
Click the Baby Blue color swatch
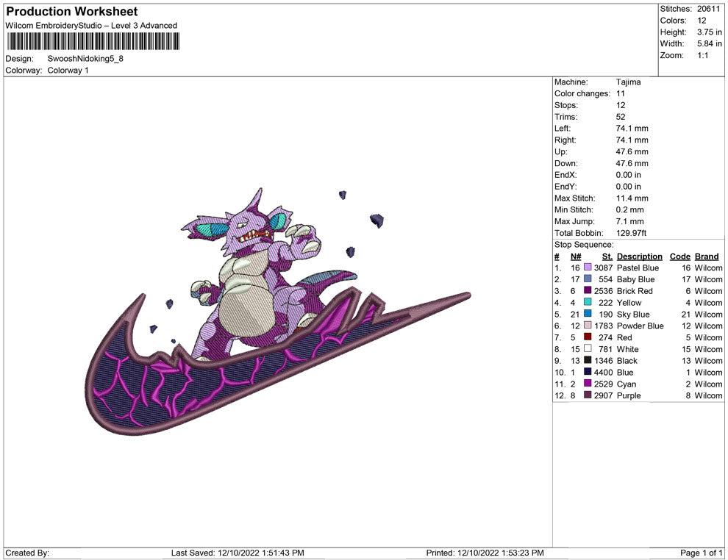(x=588, y=279)
